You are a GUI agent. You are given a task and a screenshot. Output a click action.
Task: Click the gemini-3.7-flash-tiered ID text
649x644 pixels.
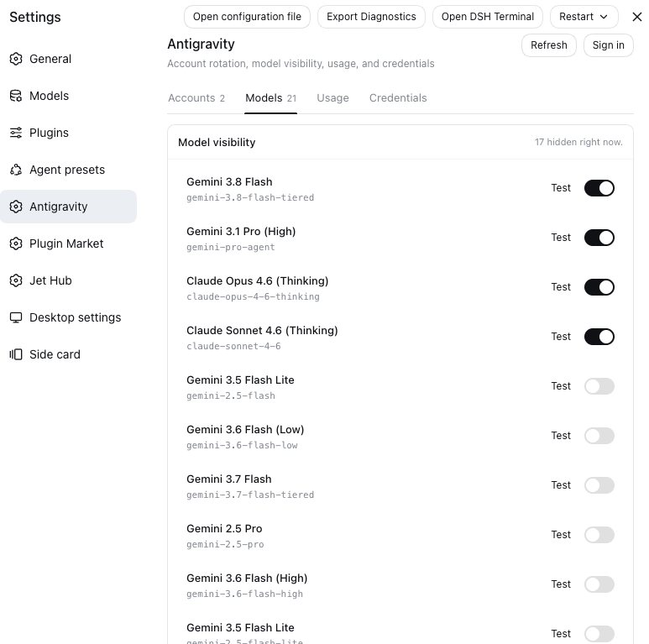point(250,495)
